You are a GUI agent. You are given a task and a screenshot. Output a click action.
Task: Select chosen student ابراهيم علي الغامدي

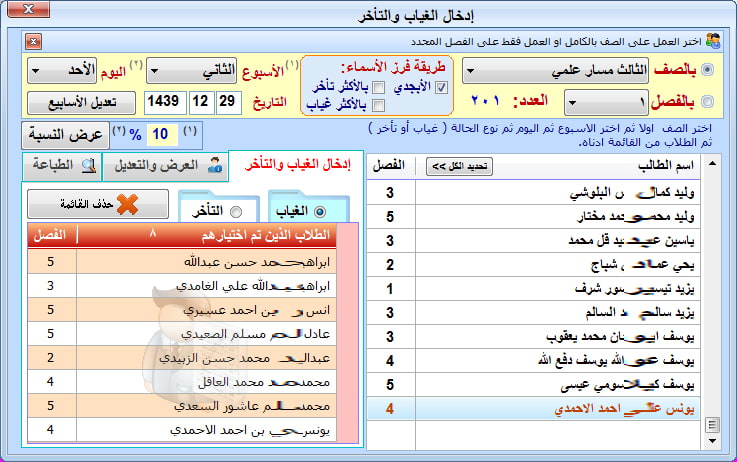coord(182,286)
